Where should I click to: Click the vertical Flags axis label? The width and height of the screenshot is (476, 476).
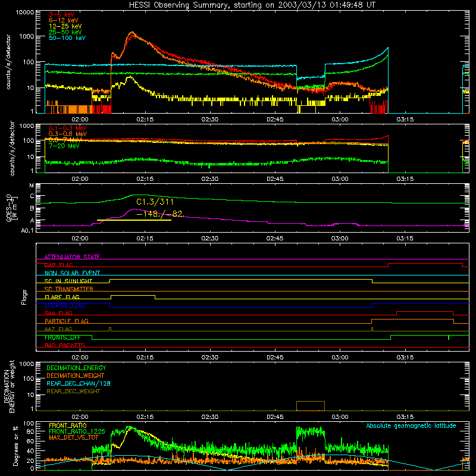(x=24, y=297)
